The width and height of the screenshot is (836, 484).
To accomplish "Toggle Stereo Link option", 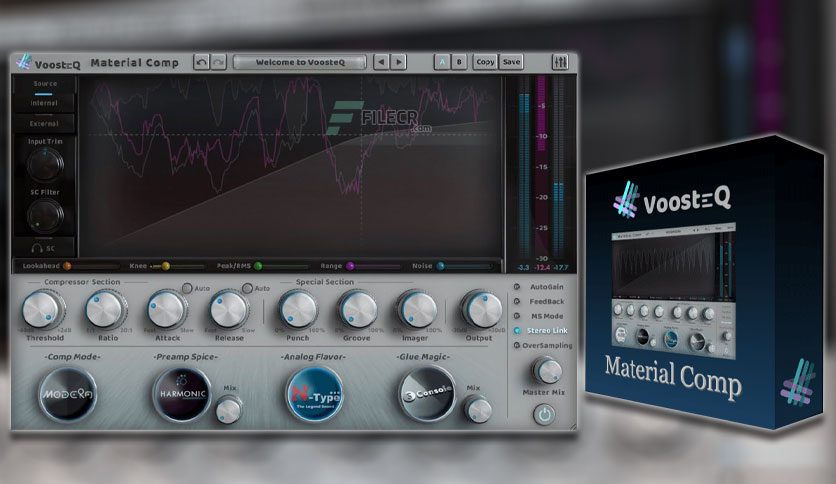I will tap(540, 330).
